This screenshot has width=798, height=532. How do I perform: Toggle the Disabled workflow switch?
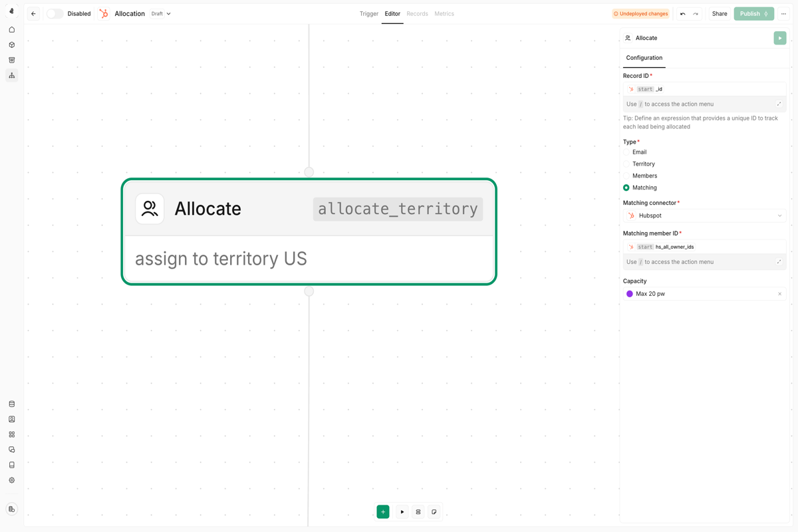55,13
